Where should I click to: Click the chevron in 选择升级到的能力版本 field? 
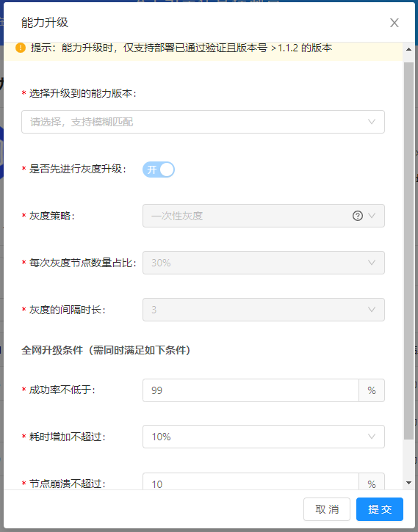tap(372, 122)
